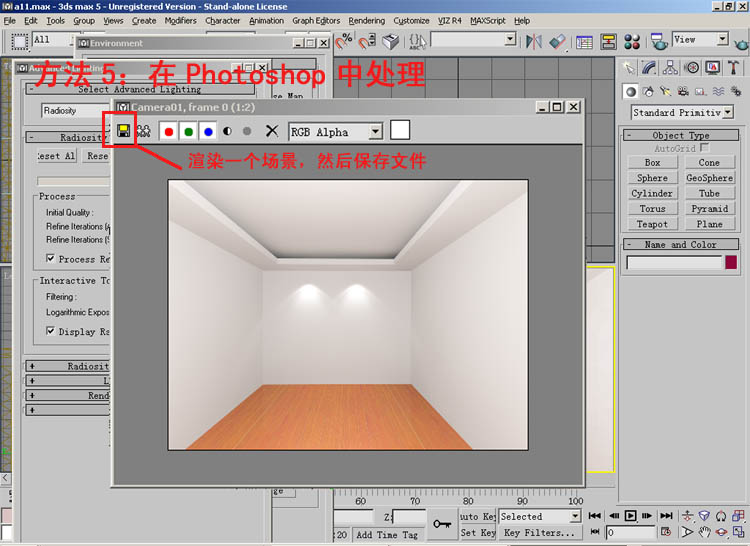Switch to the Display command panel tab
The height and width of the screenshot is (546, 750).
pos(713,67)
